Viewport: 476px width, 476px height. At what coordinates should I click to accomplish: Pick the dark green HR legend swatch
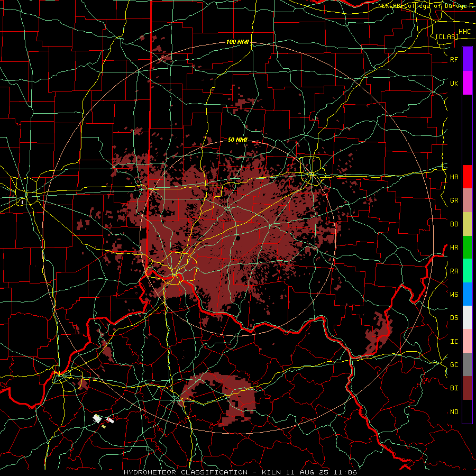click(x=467, y=247)
